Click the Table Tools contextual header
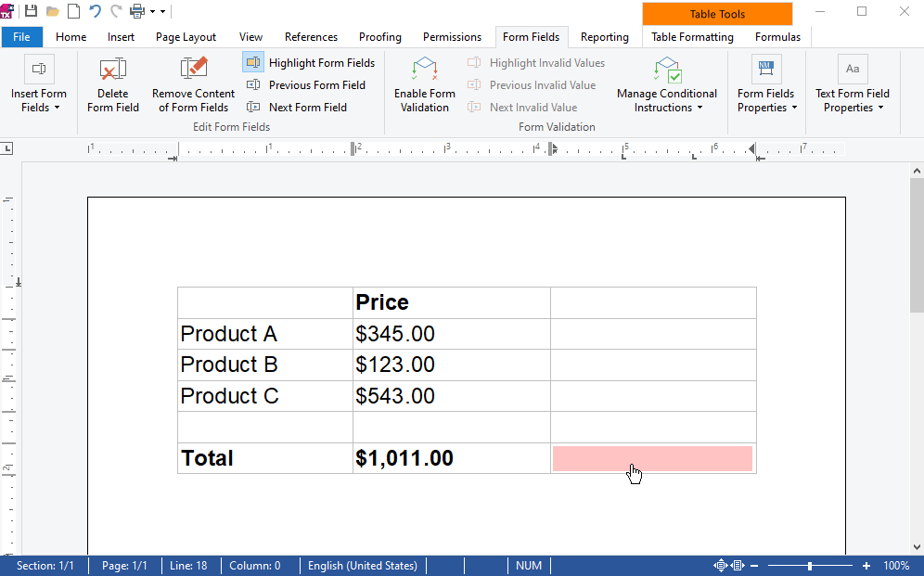 click(717, 14)
